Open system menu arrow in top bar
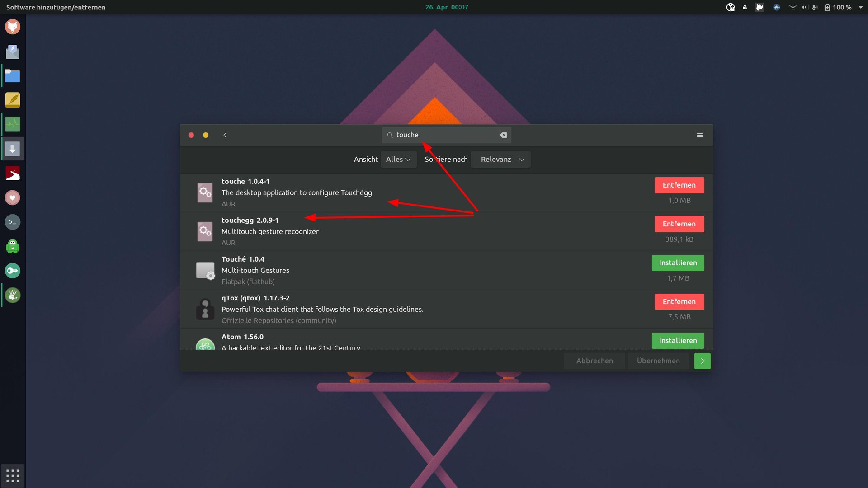Image resolution: width=868 pixels, height=488 pixels. [x=861, y=7]
